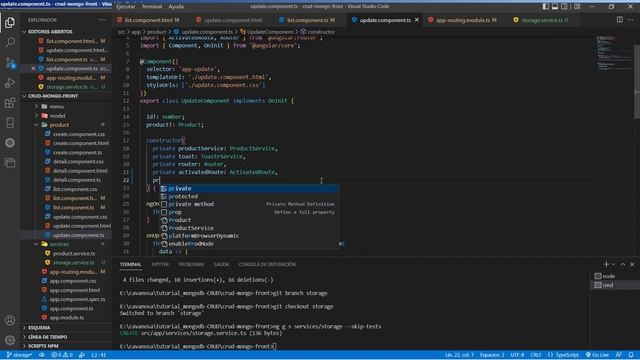Switch to PROBLEMAS panel tab
640x360 pixels.
pyautogui.click(x=191, y=264)
